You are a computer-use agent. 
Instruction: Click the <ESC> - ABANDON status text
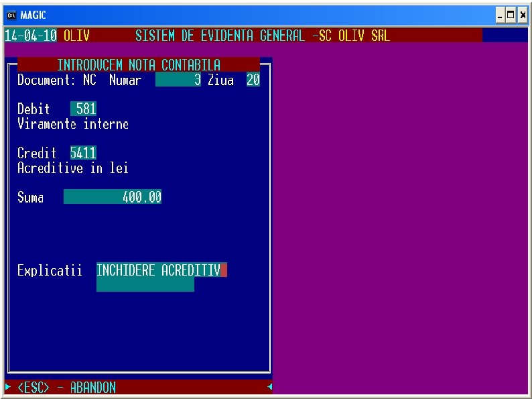(67, 388)
